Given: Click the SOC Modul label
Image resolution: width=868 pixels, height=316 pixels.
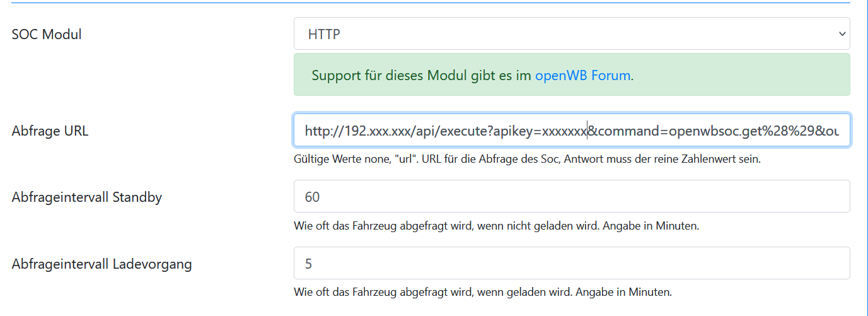Looking at the screenshot, I should [x=47, y=34].
